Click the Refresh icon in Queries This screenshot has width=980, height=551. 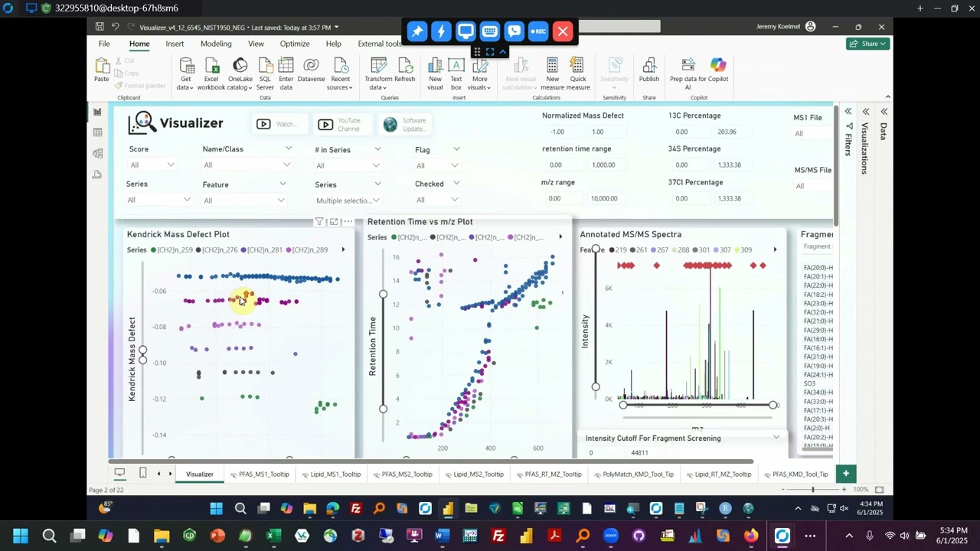pyautogui.click(x=404, y=70)
